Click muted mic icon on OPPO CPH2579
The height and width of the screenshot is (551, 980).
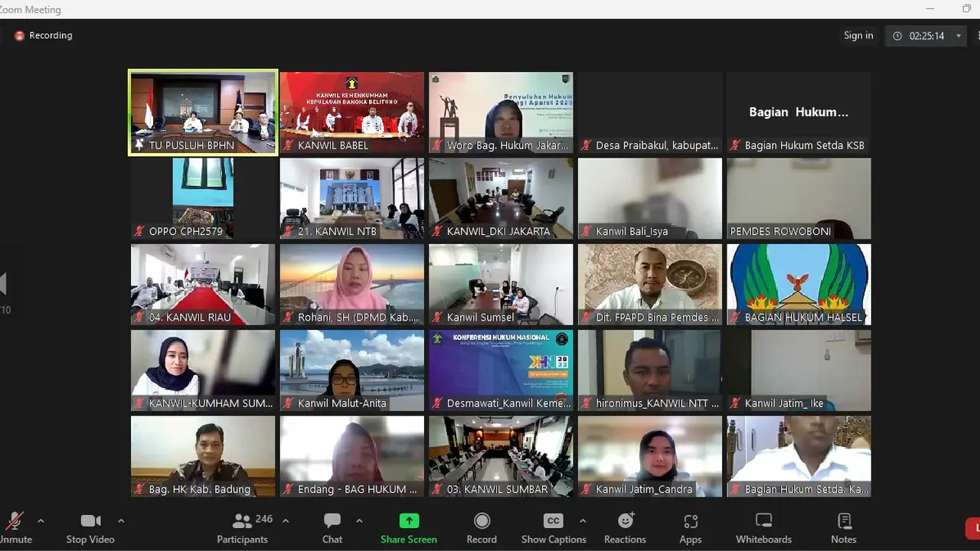point(139,230)
